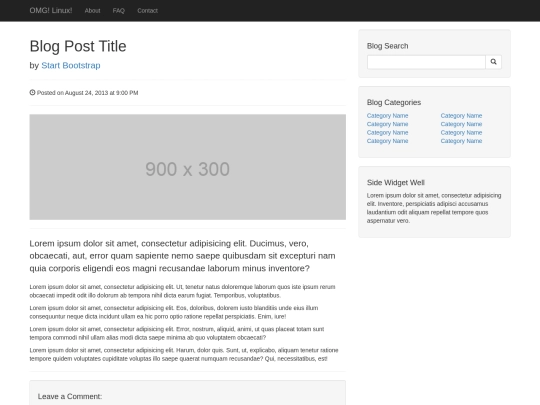540x405 pixels.
Task: Click the clock icon beside Posted on
Action: [x=32, y=92]
